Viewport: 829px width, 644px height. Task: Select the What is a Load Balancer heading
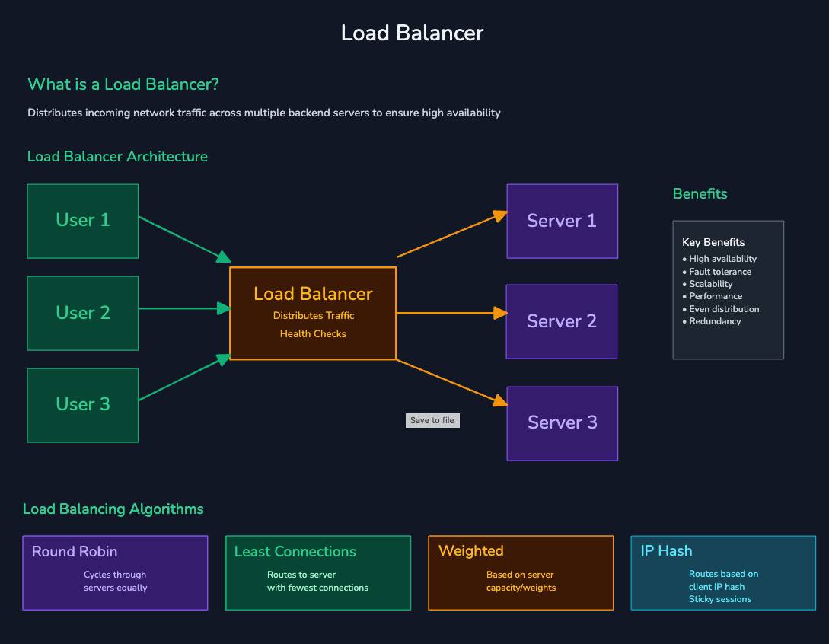point(122,84)
